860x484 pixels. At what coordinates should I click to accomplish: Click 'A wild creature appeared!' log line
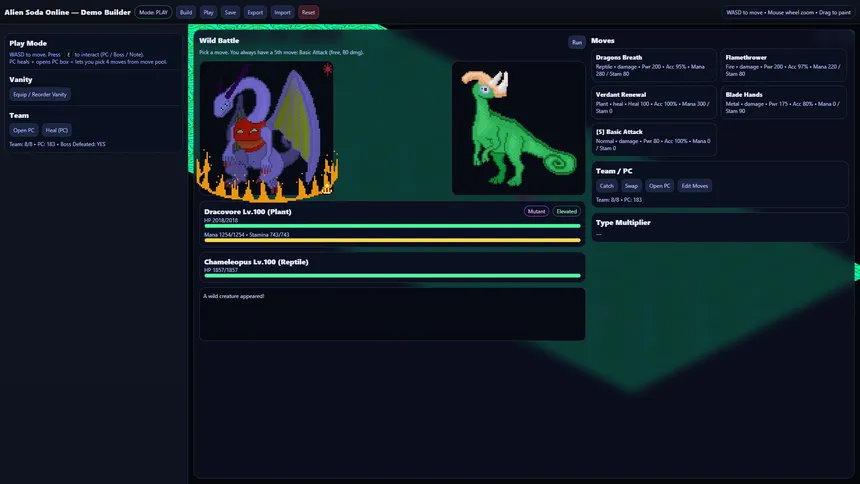(234, 296)
